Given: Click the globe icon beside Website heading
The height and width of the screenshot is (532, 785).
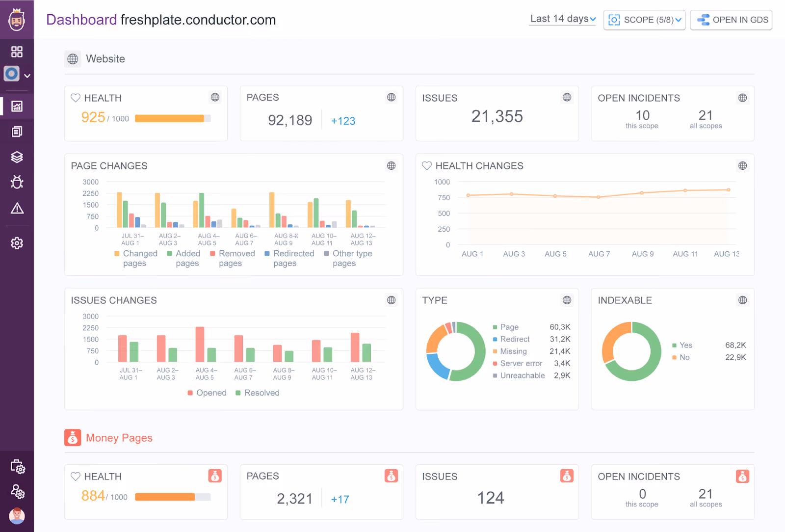Looking at the screenshot, I should pyautogui.click(x=73, y=59).
